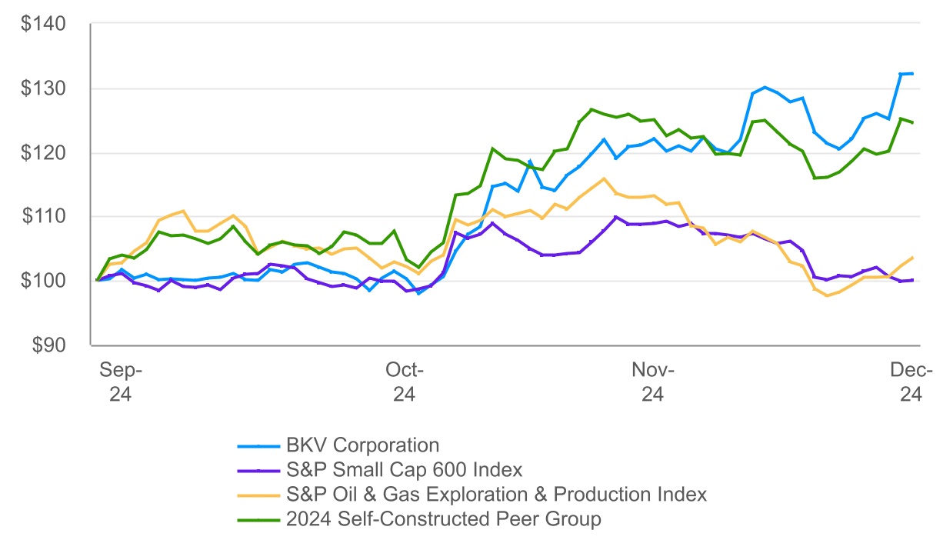
Task: Select the Dec-24 x-axis label
Action: coord(911,382)
